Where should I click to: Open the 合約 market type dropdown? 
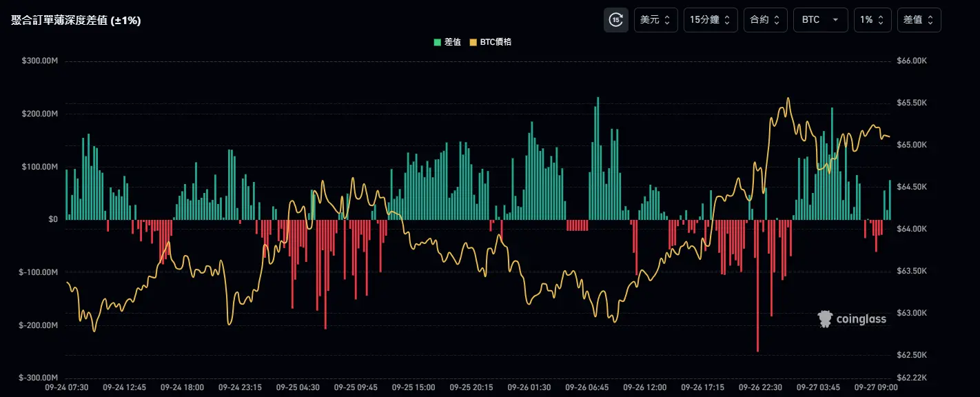point(765,20)
